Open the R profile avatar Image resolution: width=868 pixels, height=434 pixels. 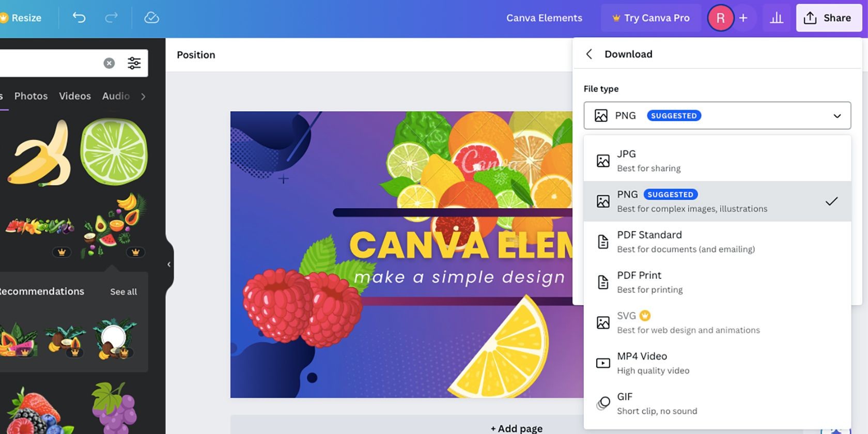[720, 18]
